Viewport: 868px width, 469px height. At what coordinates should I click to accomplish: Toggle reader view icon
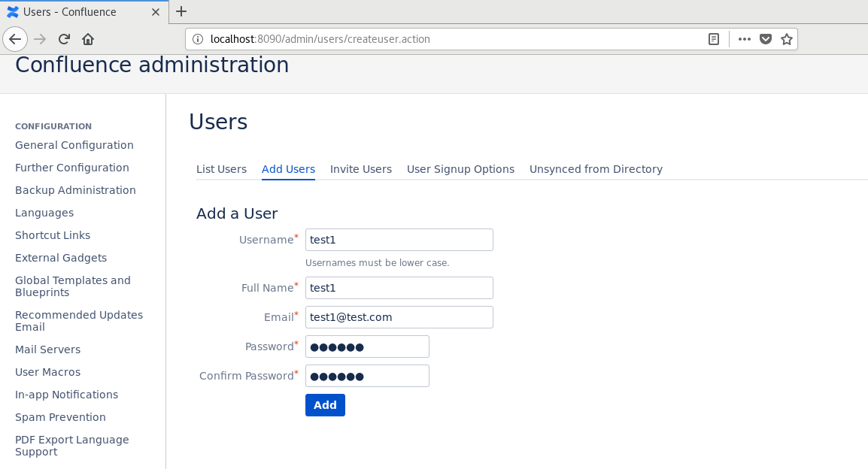coord(714,39)
